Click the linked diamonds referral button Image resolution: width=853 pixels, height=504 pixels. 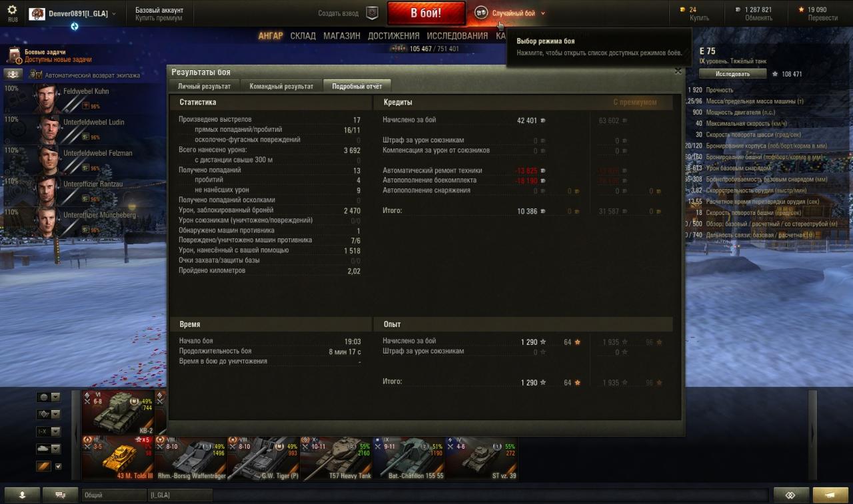coord(791,495)
